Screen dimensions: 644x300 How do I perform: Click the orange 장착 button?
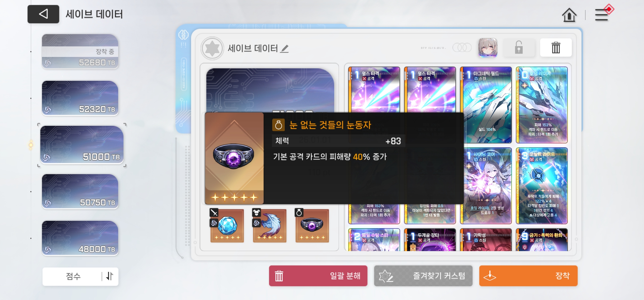(528, 276)
